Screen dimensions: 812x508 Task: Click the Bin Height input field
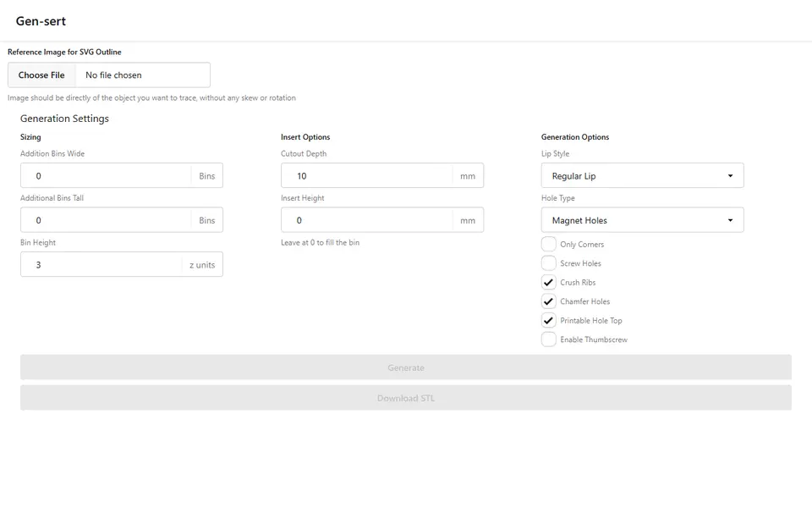(x=101, y=265)
